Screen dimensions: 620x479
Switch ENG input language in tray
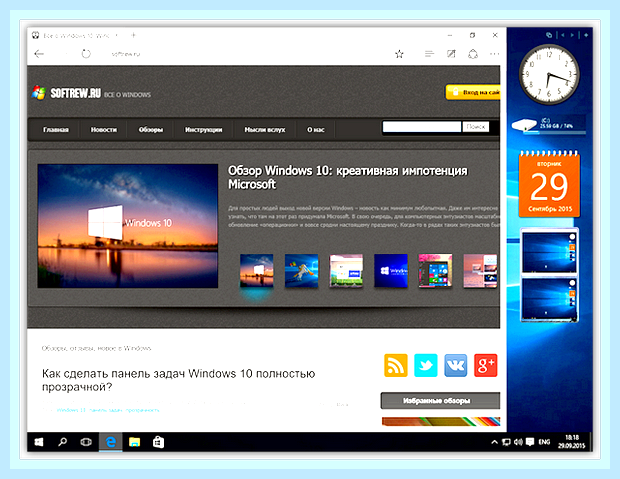[544, 442]
